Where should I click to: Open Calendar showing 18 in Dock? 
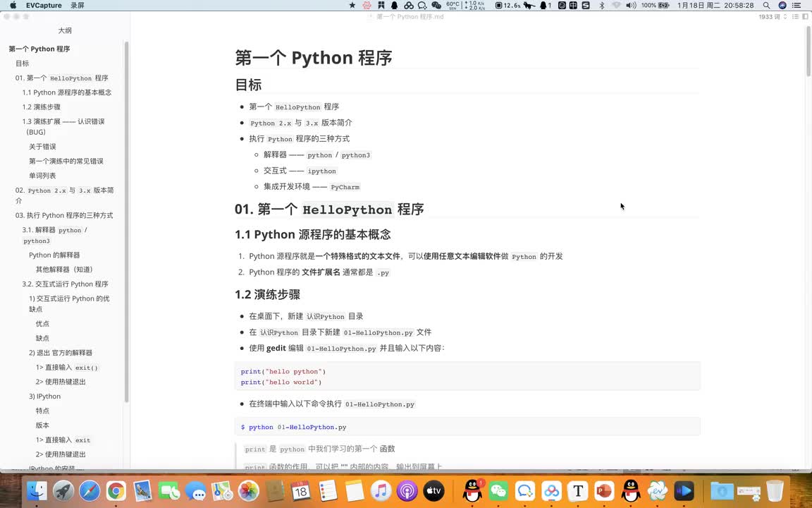pyautogui.click(x=301, y=490)
